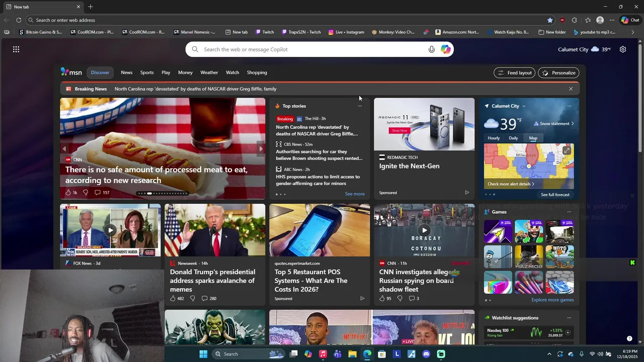Like the CNN Russian spying story

[x=385, y=299]
